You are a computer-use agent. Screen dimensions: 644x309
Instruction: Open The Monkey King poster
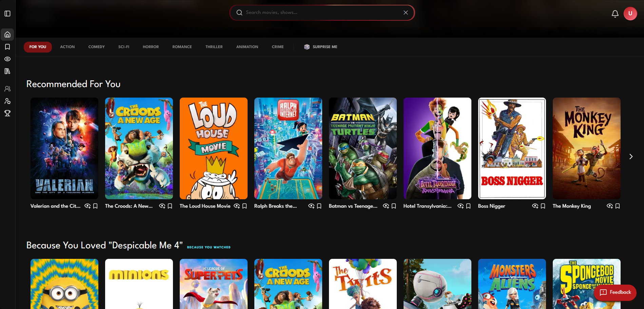[x=587, y=148]
